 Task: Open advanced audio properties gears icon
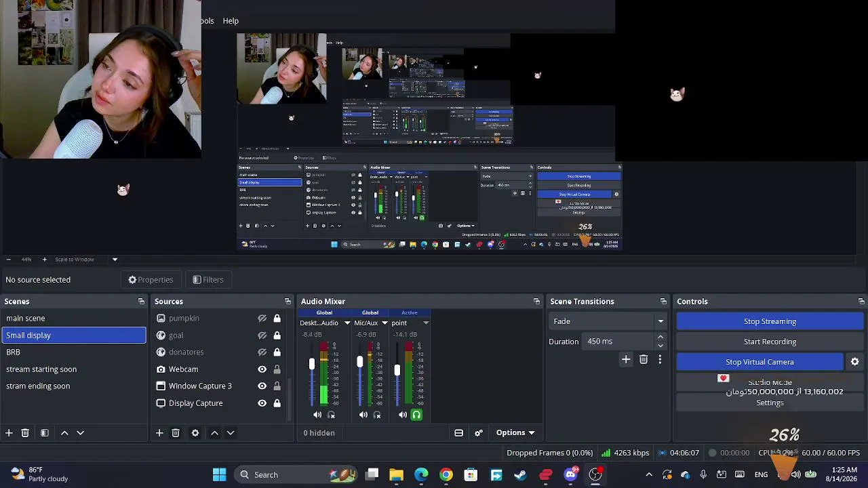(479, 432)
